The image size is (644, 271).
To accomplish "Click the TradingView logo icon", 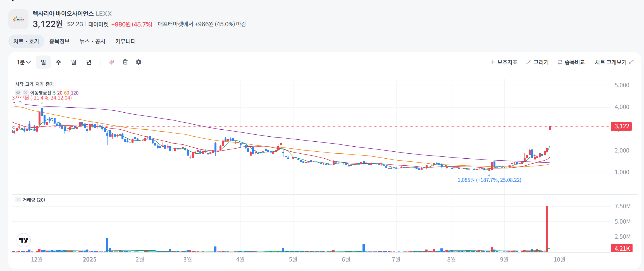I will pos(24,240).
